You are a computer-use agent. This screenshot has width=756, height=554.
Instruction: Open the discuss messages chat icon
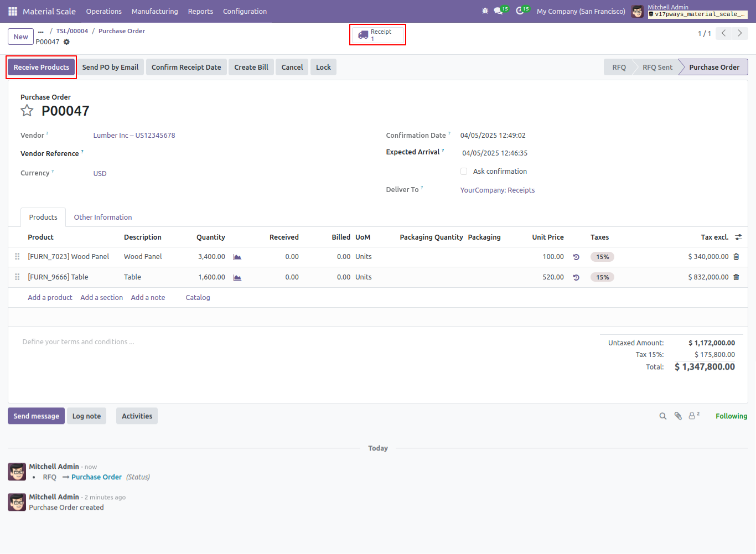pyautogui.click(x=500, y=11)
